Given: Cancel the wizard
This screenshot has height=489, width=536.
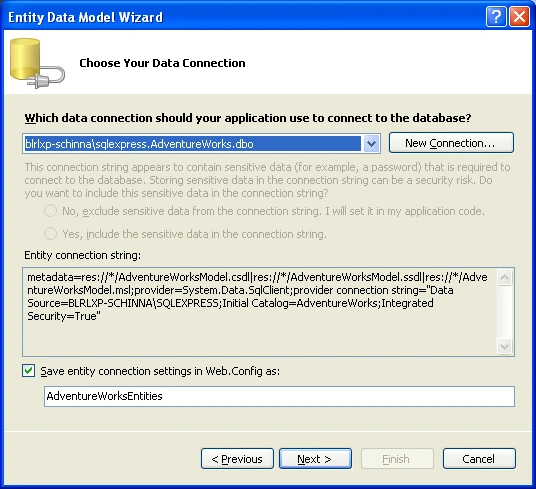Looking at the screenshot, I should [479, 459].
